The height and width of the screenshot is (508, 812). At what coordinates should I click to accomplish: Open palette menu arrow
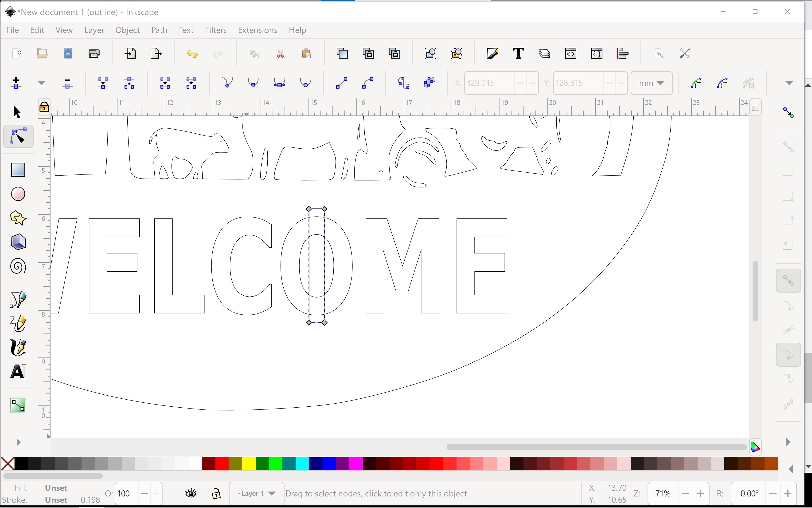[791, 469]
